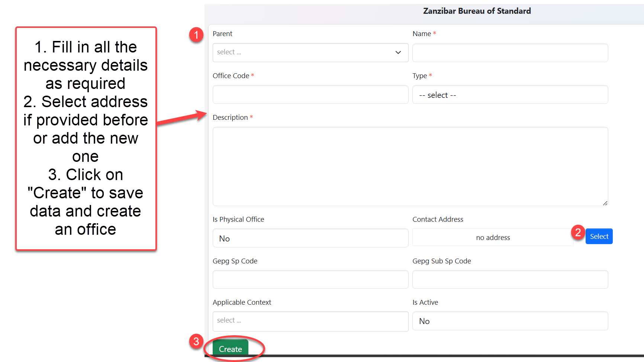This screenshot has height=362, width=644.
Task: Click into the Office Code field
Action: pyautogui.click(x=310, y=95)
